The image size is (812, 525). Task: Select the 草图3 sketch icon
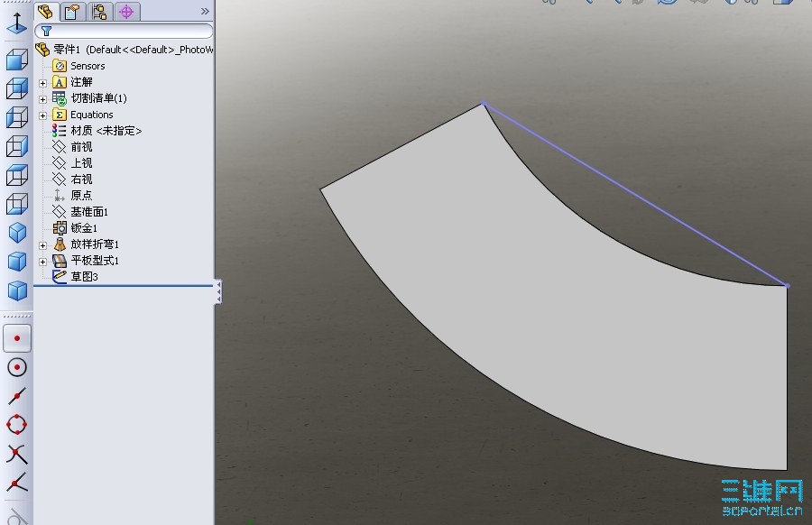[x=60, y=276]
